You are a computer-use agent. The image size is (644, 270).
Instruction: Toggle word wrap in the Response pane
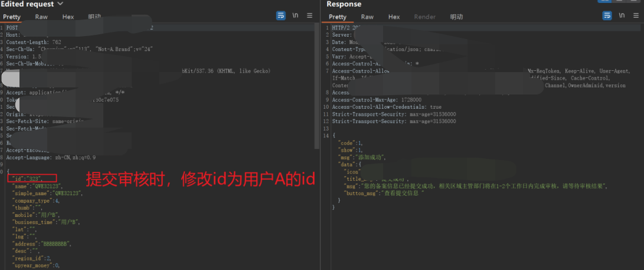[607, 15]
